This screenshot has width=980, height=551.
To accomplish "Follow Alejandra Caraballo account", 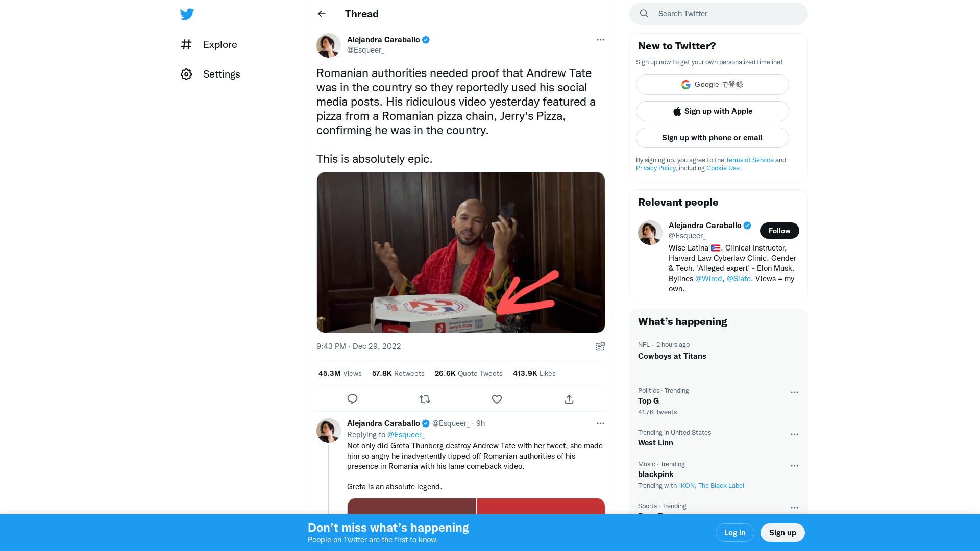I will click(779, 230).
